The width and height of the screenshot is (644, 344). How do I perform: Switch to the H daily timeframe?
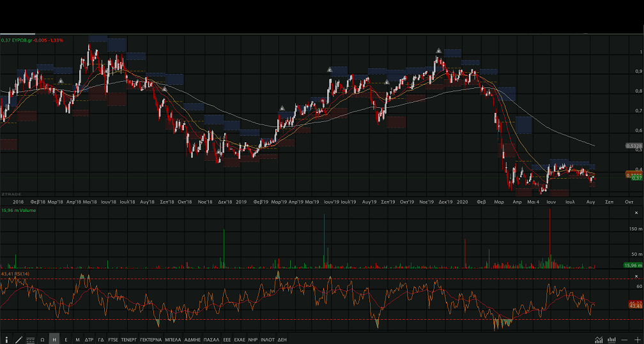54,340
